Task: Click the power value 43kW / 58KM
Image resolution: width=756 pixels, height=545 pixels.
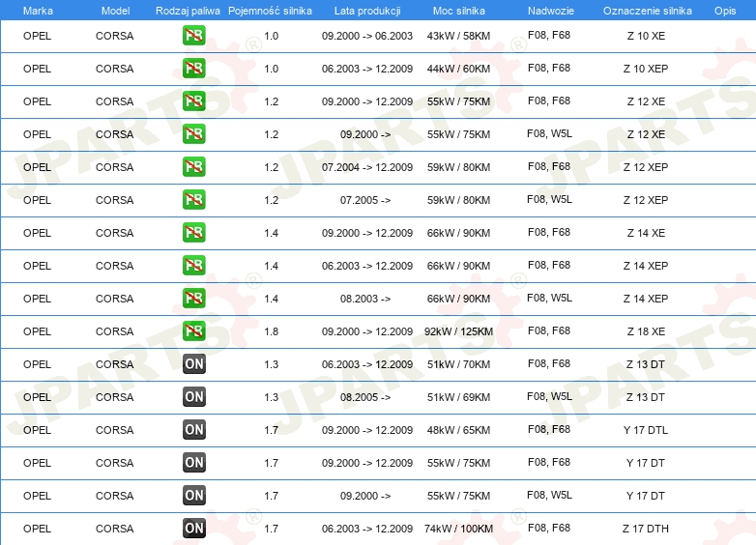Action: point(458,36)
